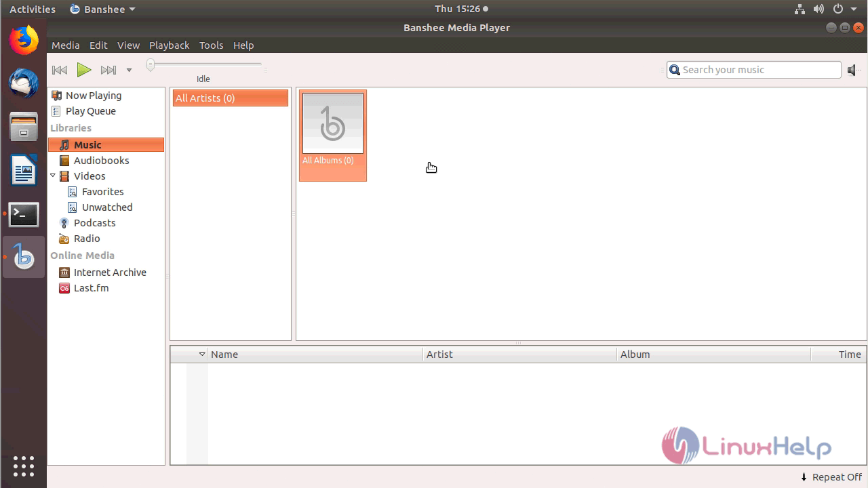
Task: Open the system volume indicator
Action: coord(818,9)
